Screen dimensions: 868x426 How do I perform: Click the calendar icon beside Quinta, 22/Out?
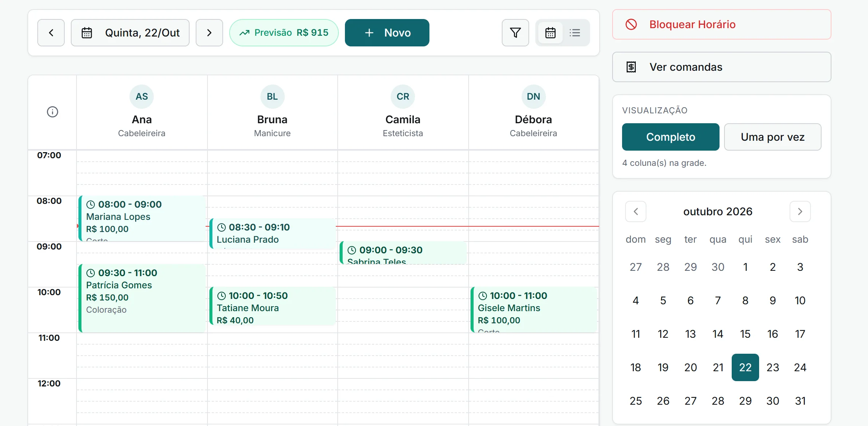coord(87,33)
